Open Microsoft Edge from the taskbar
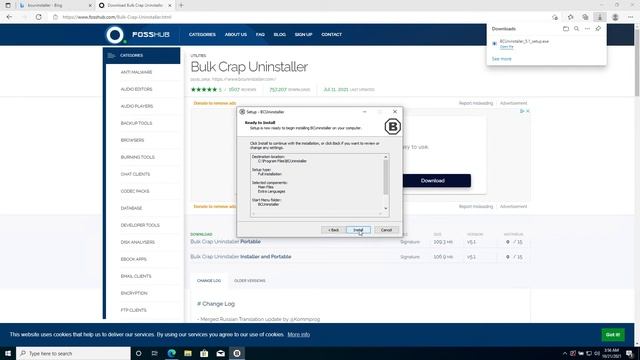 click(x=171, y=353)
